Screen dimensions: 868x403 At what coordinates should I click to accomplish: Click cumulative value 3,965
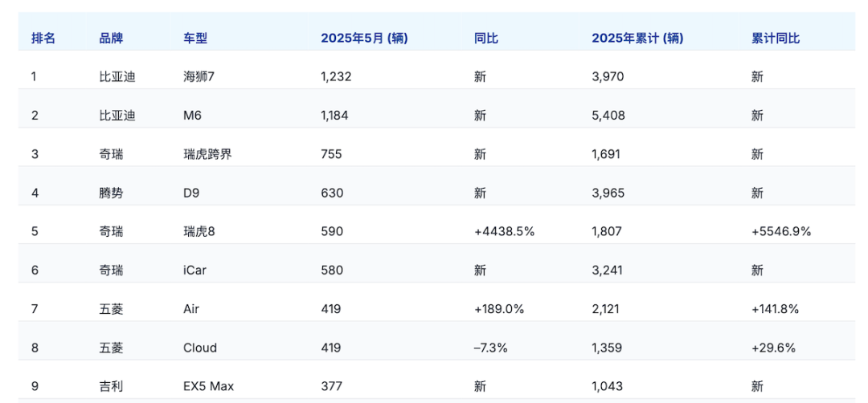608,193
